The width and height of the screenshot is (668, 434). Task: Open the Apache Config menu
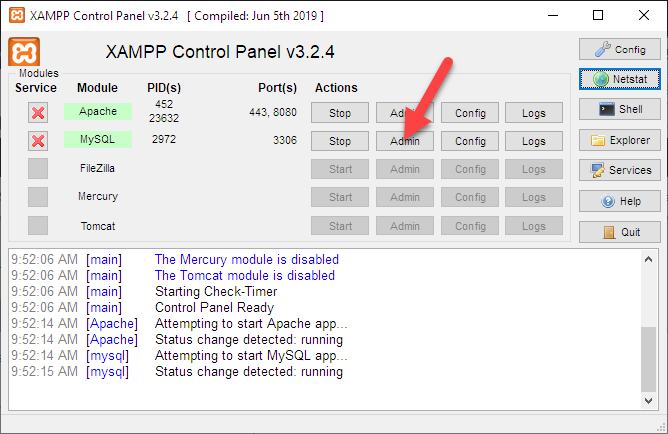click(x=470, y=113)
